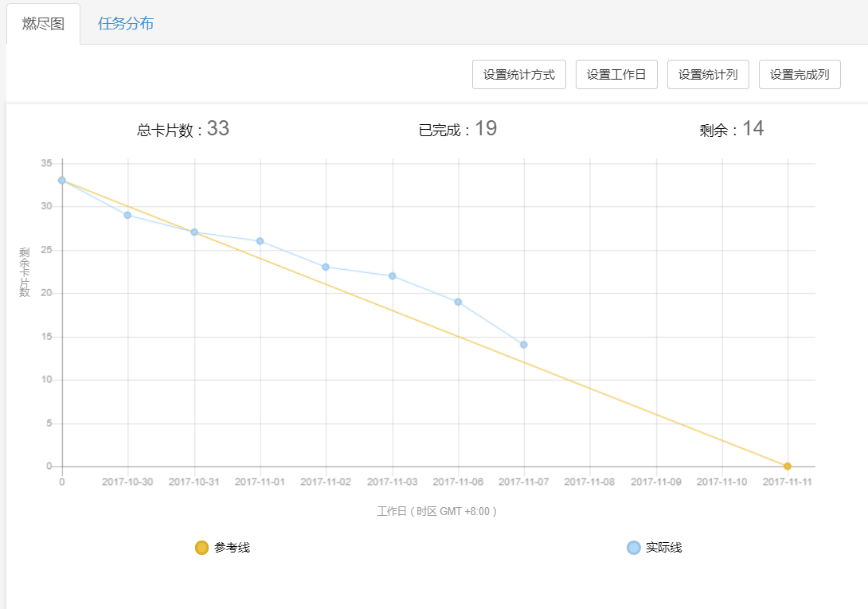The height and width of the screenshot is (609, 868).
Task: Click reference-line endpoint at 2017-11-11
Action: coord(788,467)
